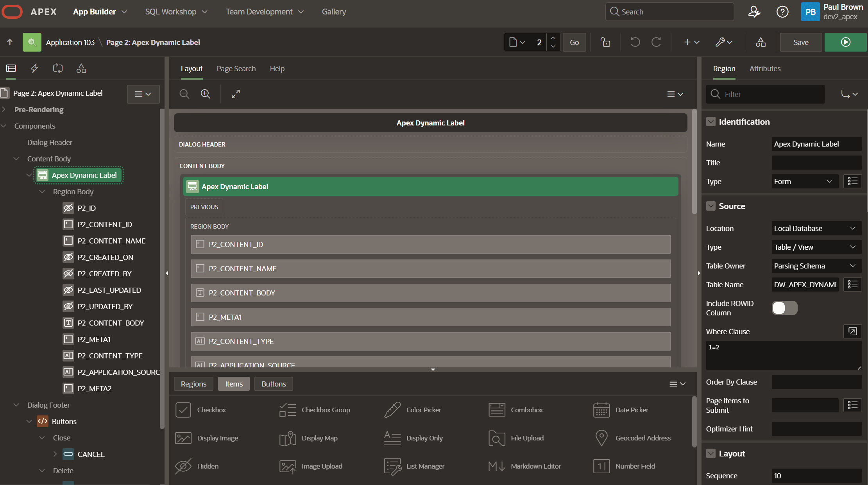Switch gallery to Regions tab
The width and height of the screenshot is (868, 485).
point(193,384)
